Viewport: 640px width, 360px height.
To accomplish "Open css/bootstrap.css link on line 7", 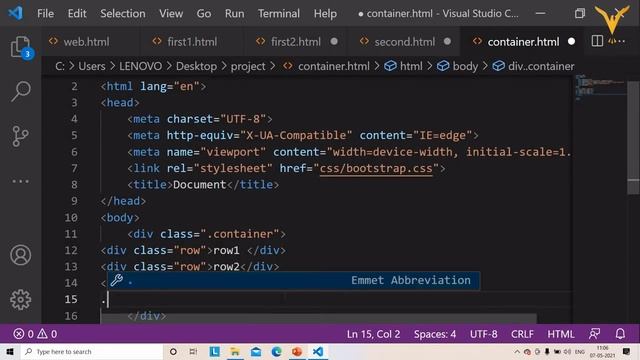I will (376, 168).
